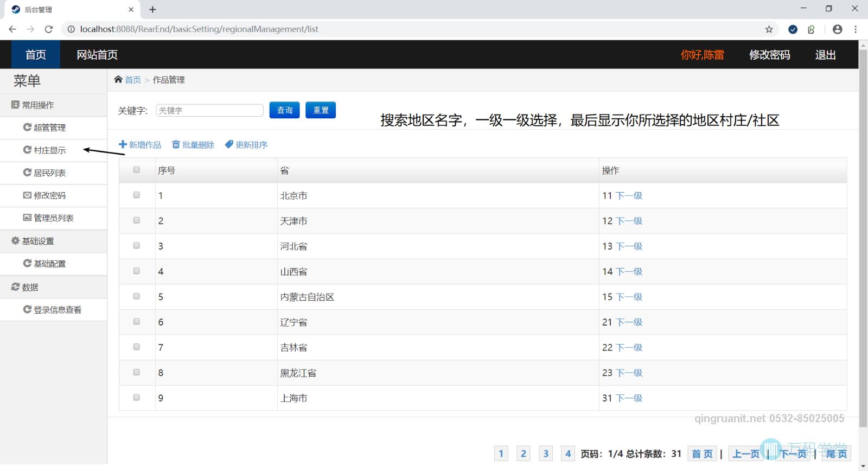Click the 重置 reset button
Screen dimensions: 868x471
(x=321, y=110)
